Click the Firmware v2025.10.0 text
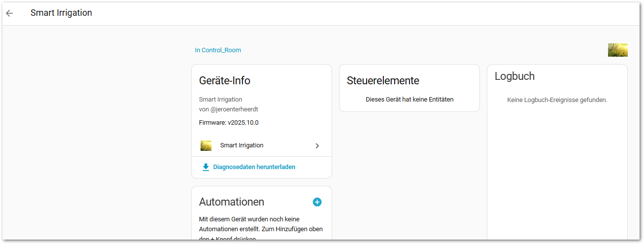This screenshot has height=244, width=644. pos(229,123)
